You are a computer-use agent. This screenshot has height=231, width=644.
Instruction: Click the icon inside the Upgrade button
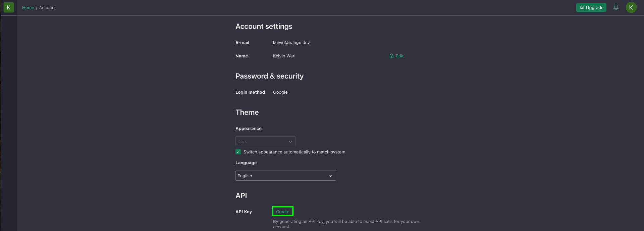[582, 7]
